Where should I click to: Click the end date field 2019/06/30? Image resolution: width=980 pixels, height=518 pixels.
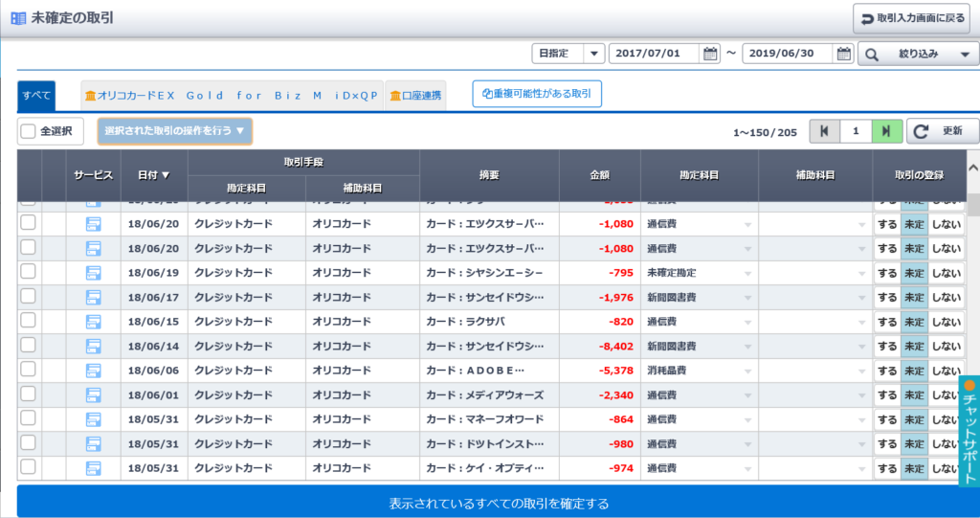789,54
